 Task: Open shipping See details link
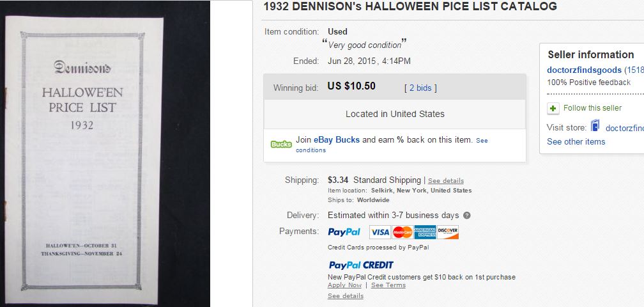pos(446,181)
